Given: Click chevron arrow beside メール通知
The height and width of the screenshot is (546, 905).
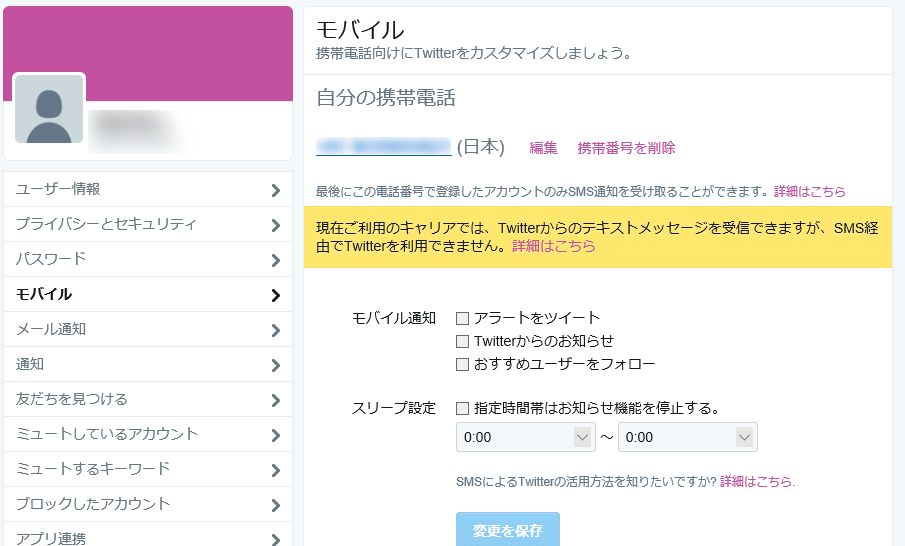Looking at the screenshot, I should [275, 330].
